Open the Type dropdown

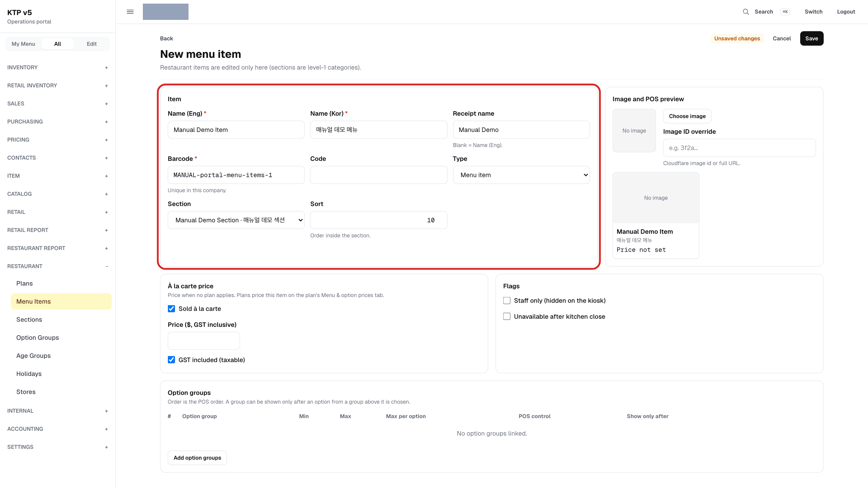[521, 175]
